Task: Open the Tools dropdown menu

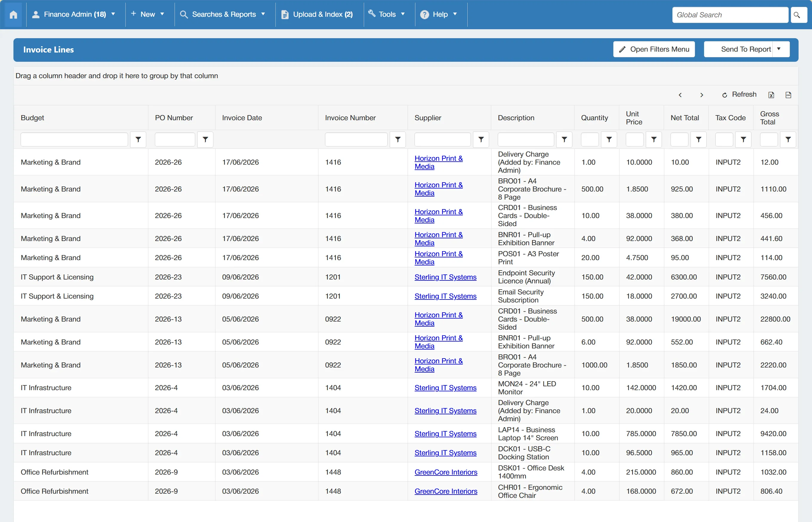Action: coord(387,15)
